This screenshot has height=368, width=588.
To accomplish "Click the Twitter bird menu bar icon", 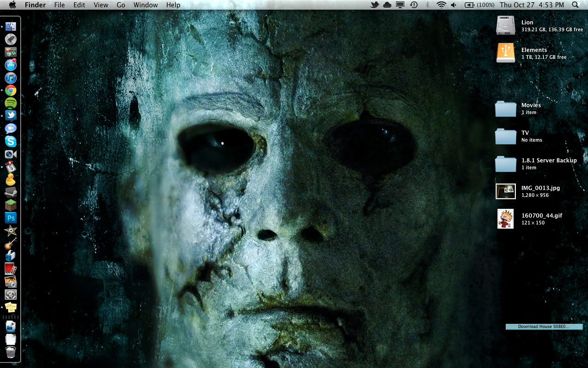I will tap(375, 5).
